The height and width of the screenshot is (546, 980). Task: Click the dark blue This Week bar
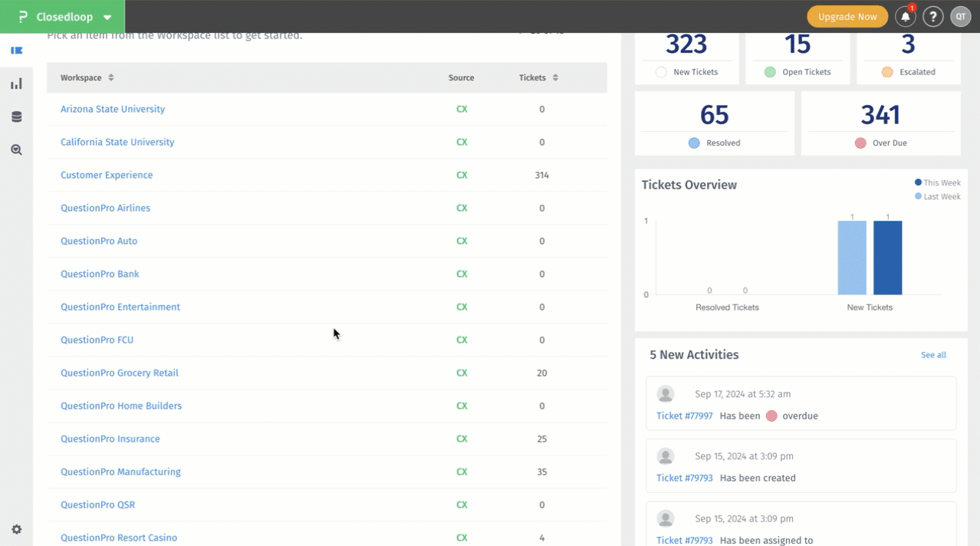pos(888,258)
